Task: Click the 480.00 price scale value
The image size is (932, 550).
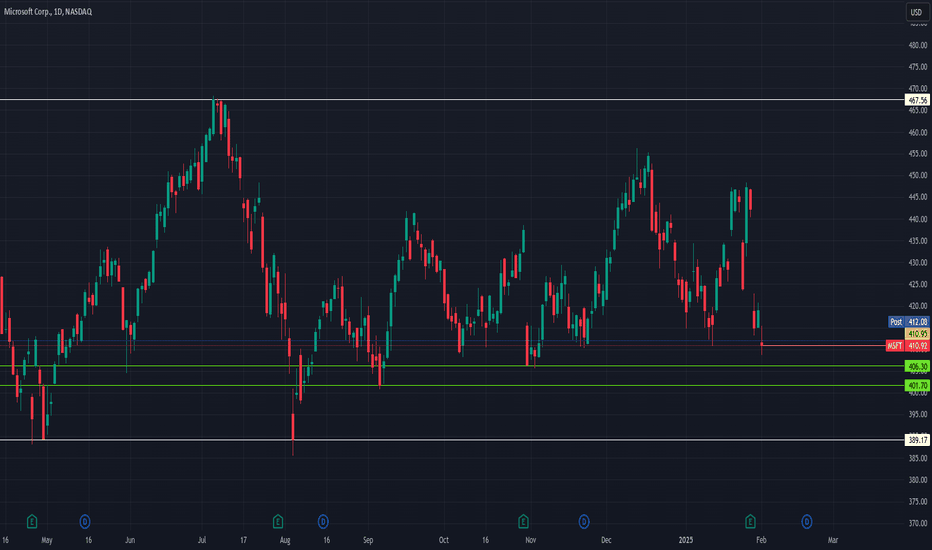Action: click(x=918, y=45)
